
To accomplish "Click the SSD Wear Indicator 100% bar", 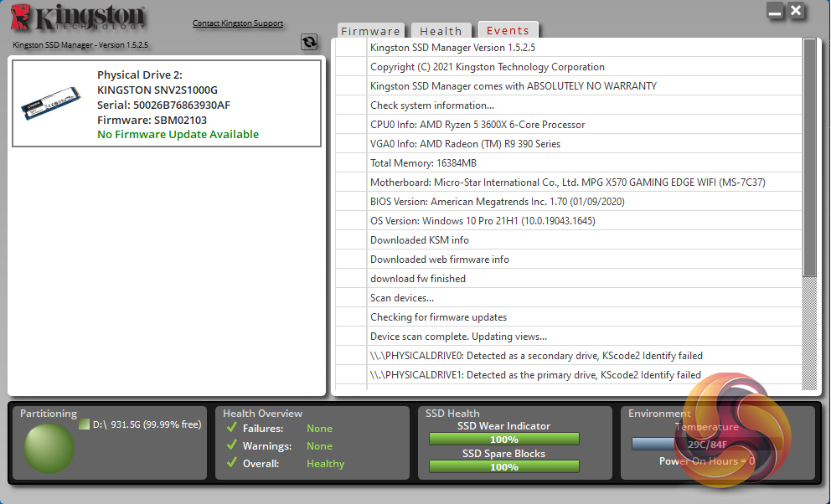I will pos(504,439).
